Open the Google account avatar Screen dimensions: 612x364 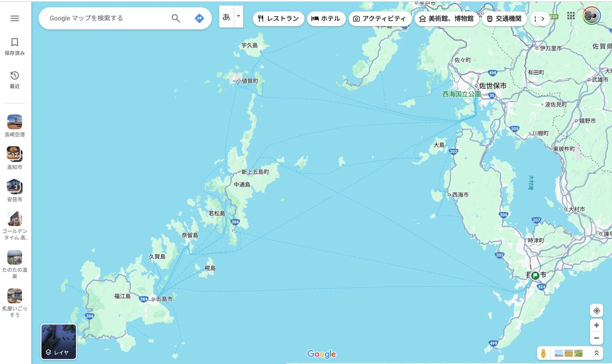(x=591, y=16)
